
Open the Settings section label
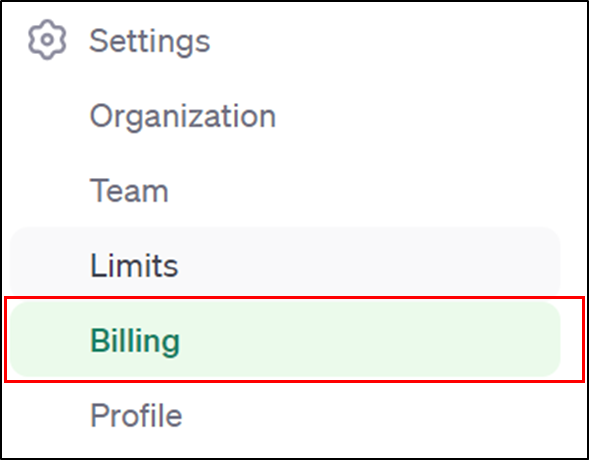pos(150,41)
